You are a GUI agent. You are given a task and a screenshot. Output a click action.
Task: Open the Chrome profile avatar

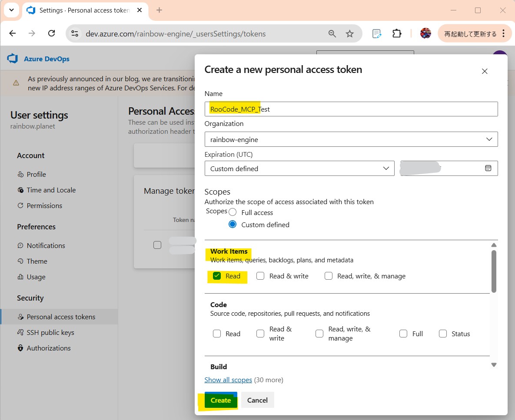pyautogui.click(x=425, y=33)
